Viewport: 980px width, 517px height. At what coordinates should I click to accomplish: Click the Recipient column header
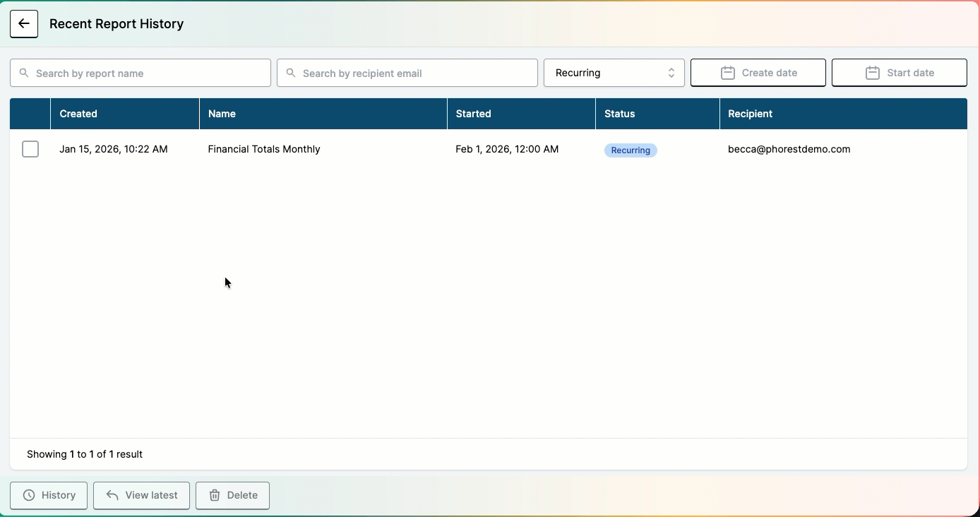pyautogui.click(x=750, y=114)
